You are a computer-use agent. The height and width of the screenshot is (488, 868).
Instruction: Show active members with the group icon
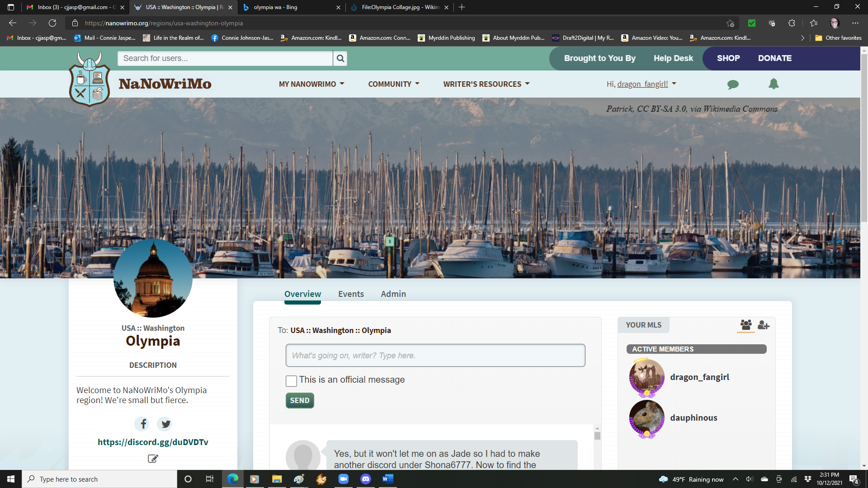pos(745,325)
